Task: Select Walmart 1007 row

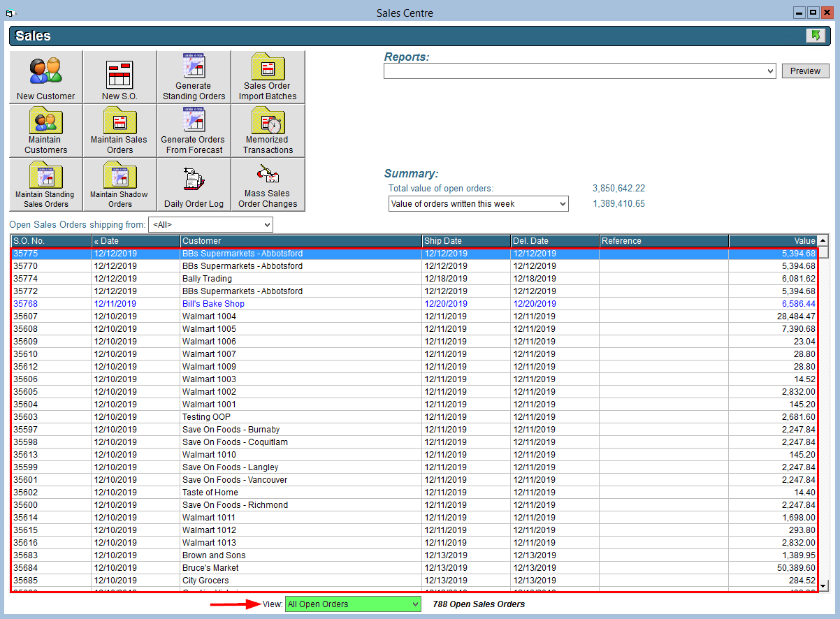Action: 414,354
